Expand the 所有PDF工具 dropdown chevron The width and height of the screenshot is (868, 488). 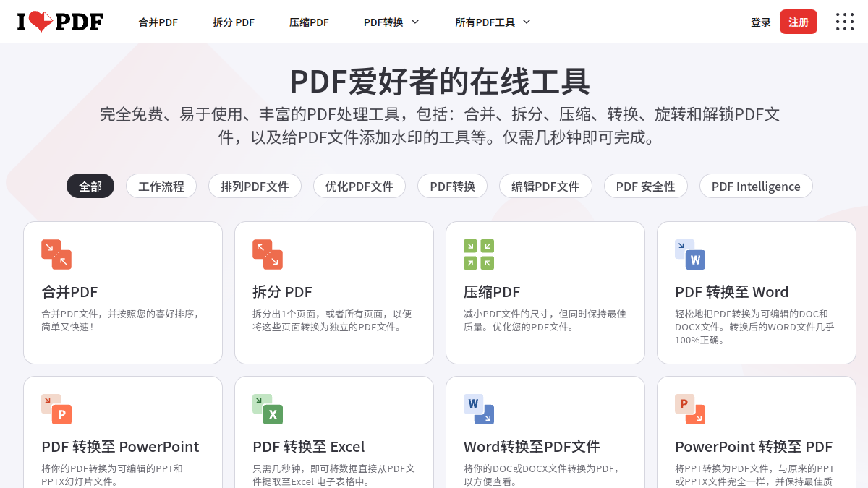tap(527, 22)
